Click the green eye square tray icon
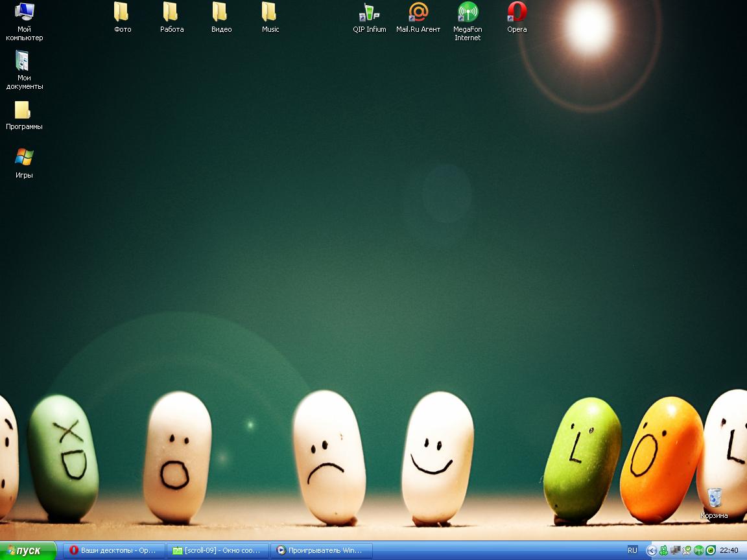Image resolution: width=747 pixels, height=560 pixels. coord(710,551)
